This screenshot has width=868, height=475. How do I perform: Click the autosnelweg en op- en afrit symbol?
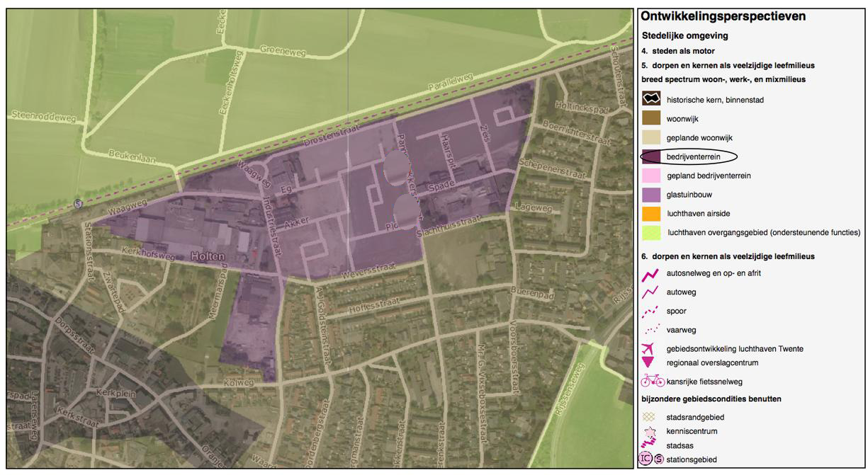650,273
